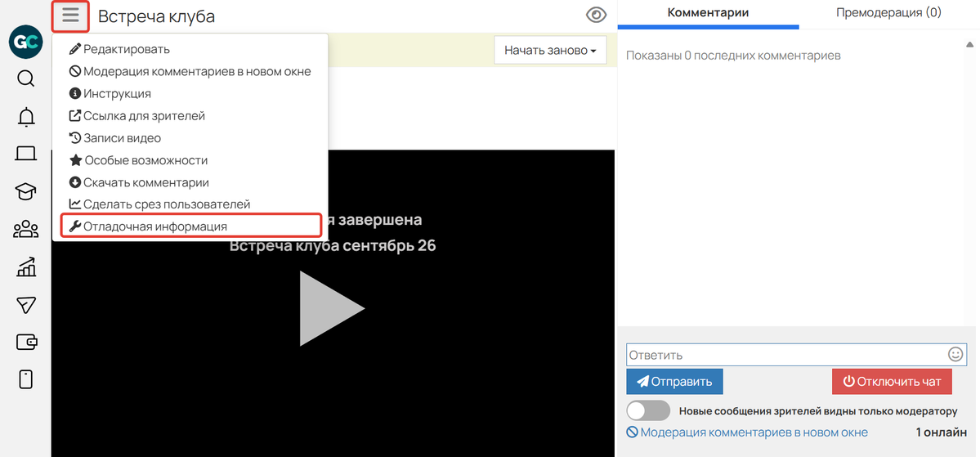Choose Скачать комментарии in the menu
The height and width of the screenshot is (457, 980).
coord(139,182)
